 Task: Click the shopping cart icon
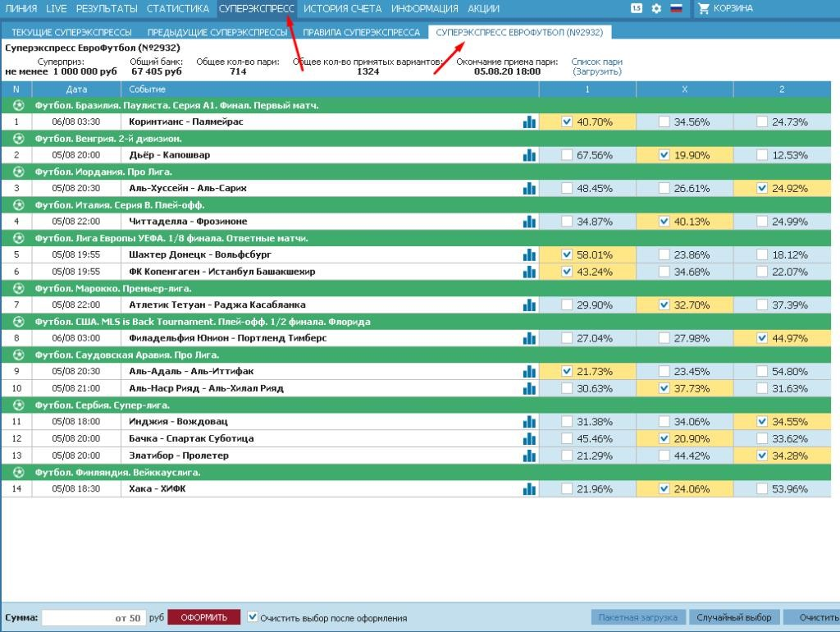point(704,8)
